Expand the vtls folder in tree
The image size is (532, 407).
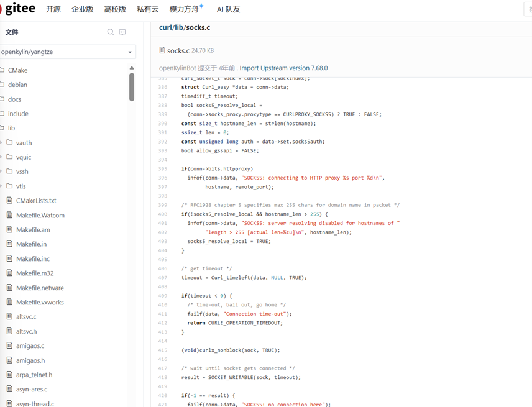(x=2, y=186)
